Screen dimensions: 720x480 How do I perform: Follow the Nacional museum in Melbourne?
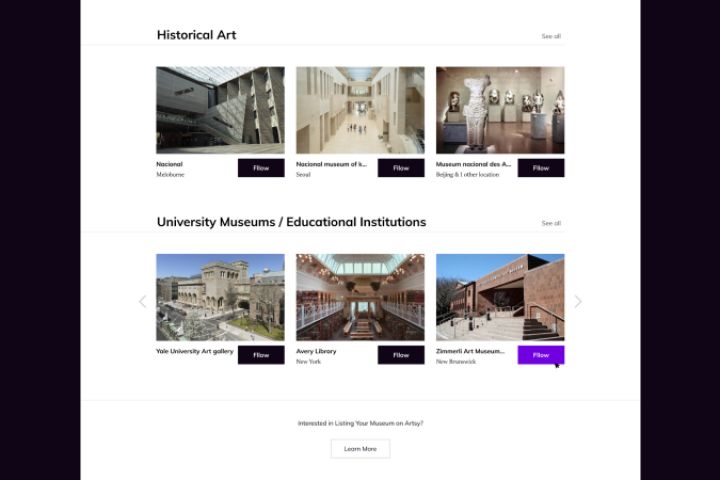coord(261,168)
